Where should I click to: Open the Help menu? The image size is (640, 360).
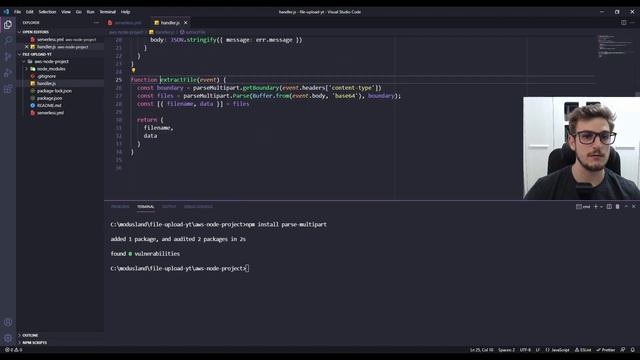(125, 12)
